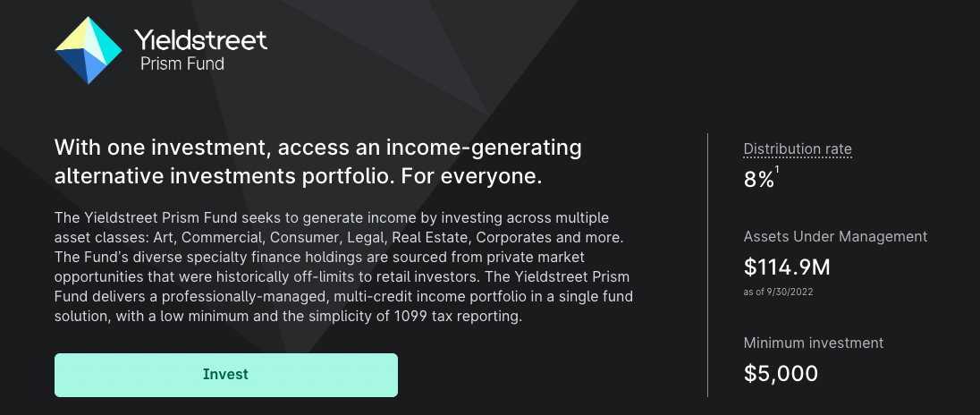This screenshot has width=980, height=415.
Task: Click the 8% distribution rate value
Action: click(x=758, y=180)
